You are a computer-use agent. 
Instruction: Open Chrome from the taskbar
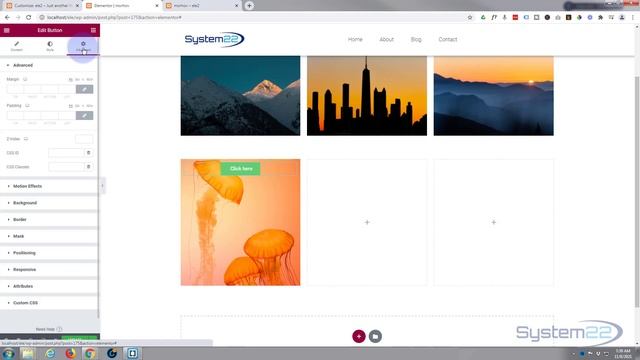click(x=91, y=353)
